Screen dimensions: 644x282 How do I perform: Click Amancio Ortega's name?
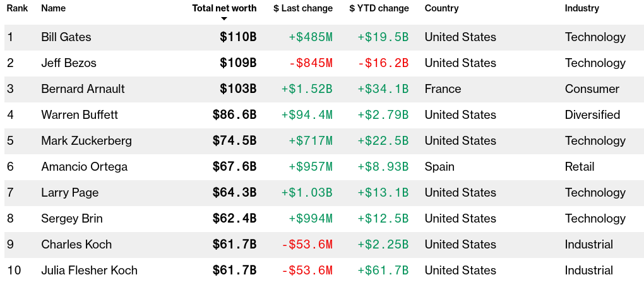[84, 167]
